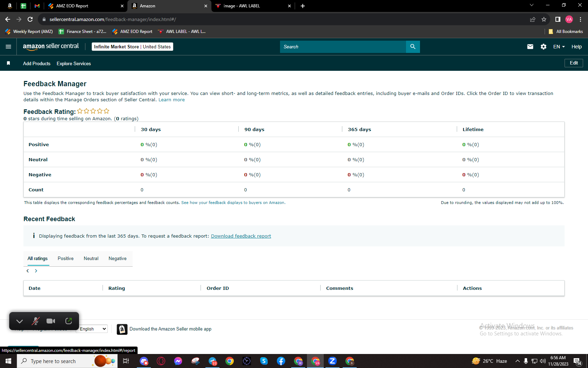Click the bookmark flag icon

[x=8, y=63]
